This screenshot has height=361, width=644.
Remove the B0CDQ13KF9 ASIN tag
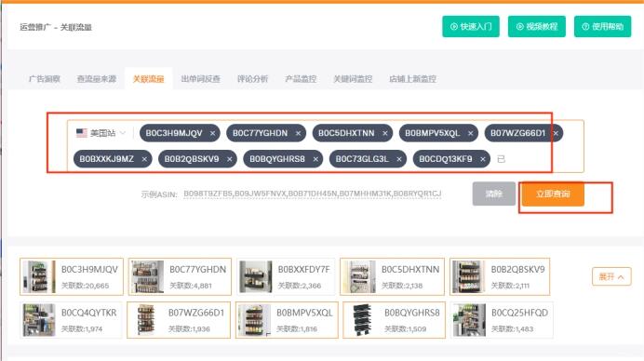point(483,159)
